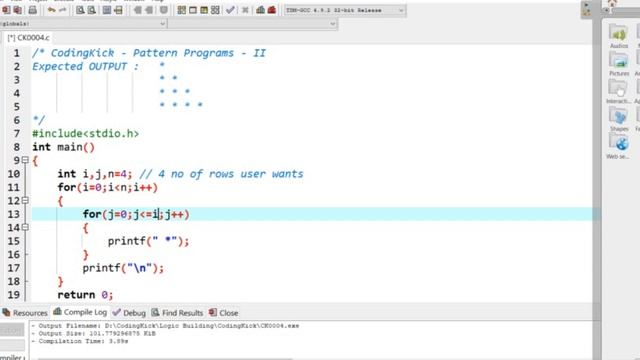This screenshot has height=360, width=640.
Task: Click the Run program icon
Action: click(193, 10)
